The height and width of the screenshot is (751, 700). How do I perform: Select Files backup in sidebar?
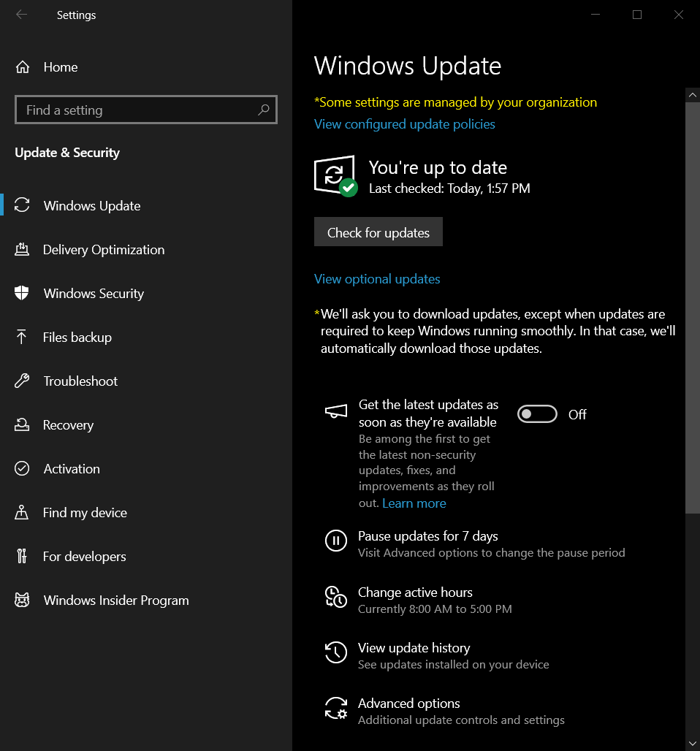(x=146, y=338)
